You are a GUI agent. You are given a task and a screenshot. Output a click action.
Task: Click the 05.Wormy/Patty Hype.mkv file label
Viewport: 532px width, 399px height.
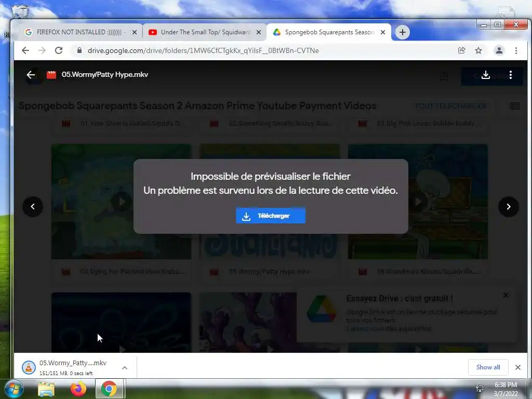pos(269,271)
